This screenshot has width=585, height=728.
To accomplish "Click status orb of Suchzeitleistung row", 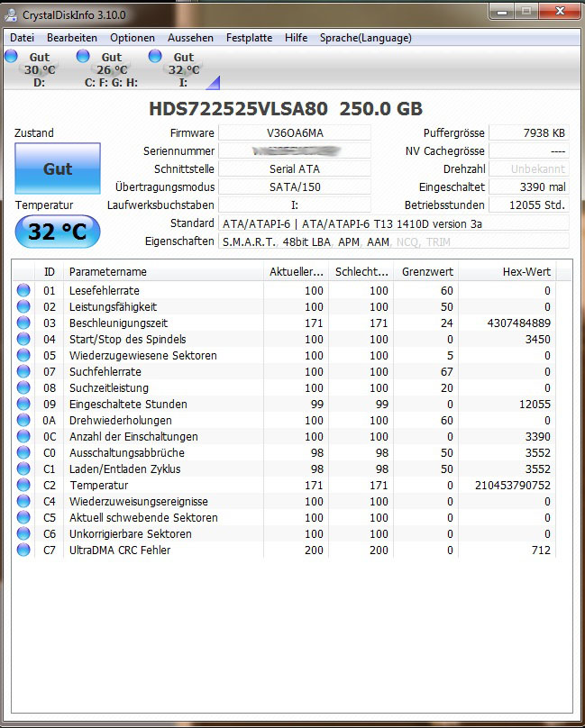I will click(x=23, y=387).
